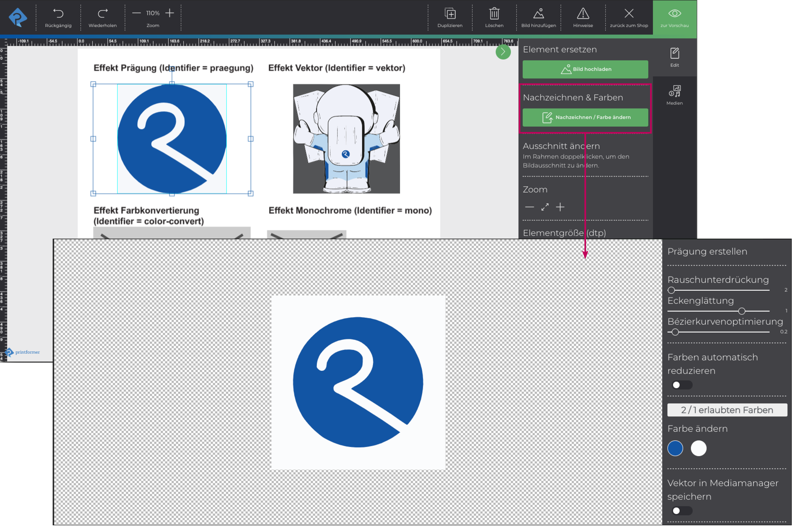Click the Rückgängig undo icon

[58, 14]
